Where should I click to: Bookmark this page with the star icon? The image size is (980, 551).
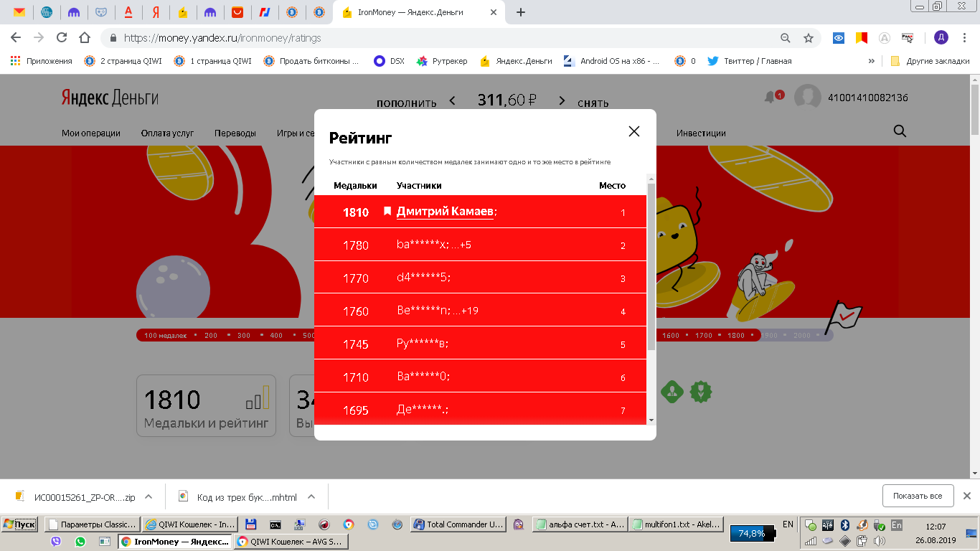coord(809,38)
